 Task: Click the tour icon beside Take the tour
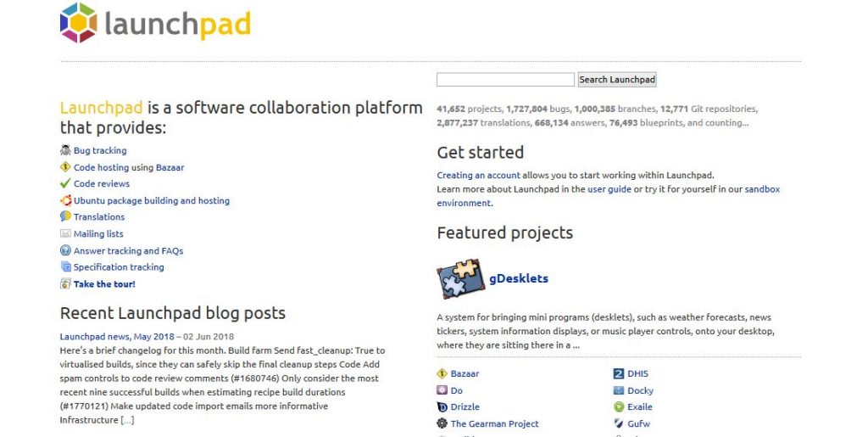pos(65,283)
